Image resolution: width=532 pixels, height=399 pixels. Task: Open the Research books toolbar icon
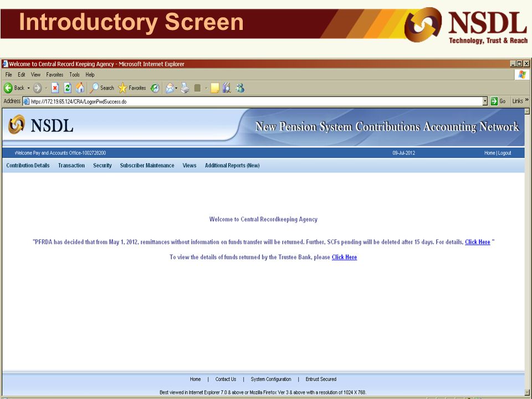pyautogui.click(x=227, y=88)
